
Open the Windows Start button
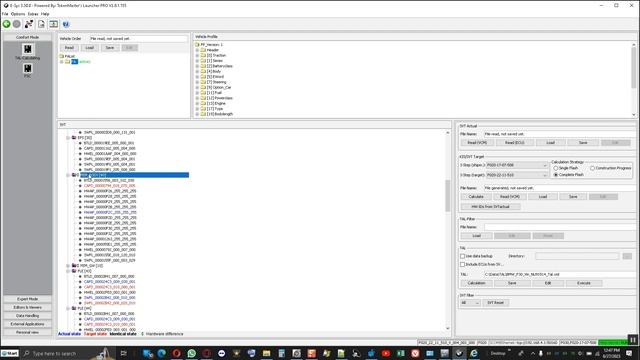(x=9, y=353)
